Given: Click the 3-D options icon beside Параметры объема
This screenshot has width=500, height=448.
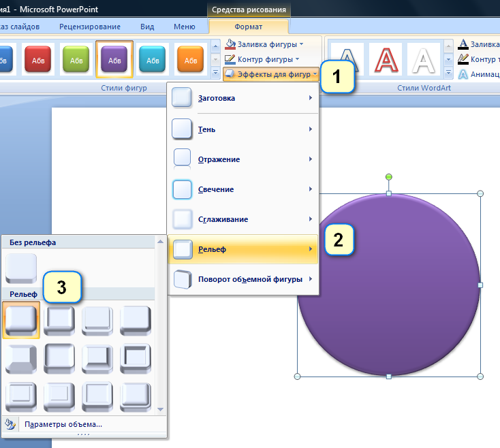Looking at the screenshot, I should (x=10, y=424).
